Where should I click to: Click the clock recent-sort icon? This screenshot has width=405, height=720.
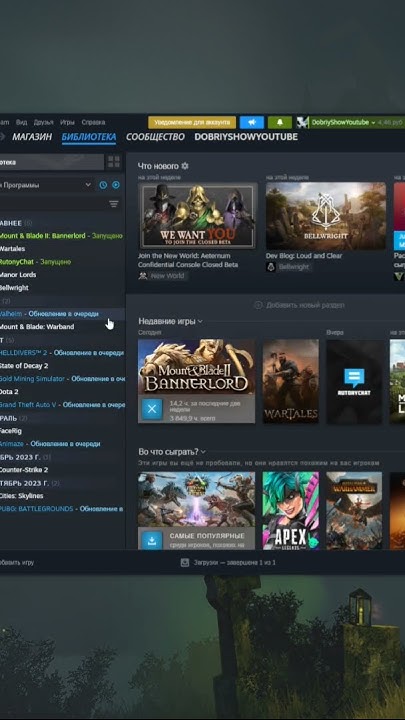[103, 185]
